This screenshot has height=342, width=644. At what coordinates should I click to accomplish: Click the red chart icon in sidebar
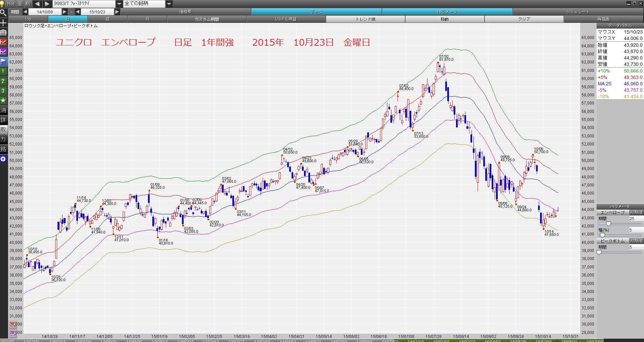tap(3, 42)
